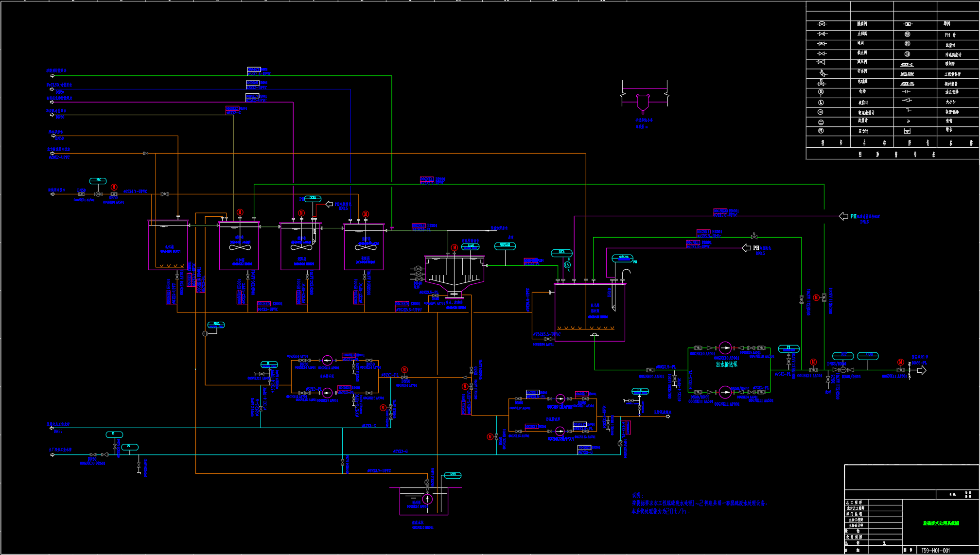Click the cyan instrument bubble above inlet line
This screenshot has height=555, width=980.
click(x=98, y=180)
